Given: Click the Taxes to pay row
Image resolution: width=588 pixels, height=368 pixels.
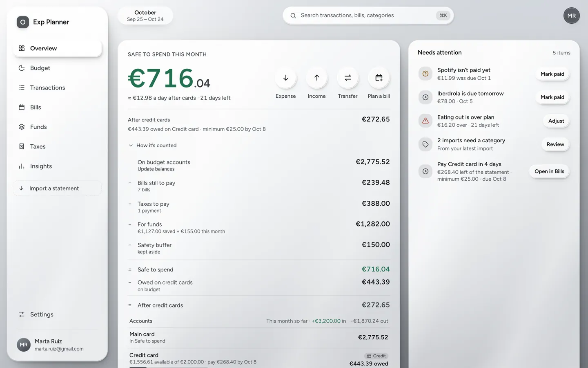Looking at the screenshot, I should [x=259, y=207].
